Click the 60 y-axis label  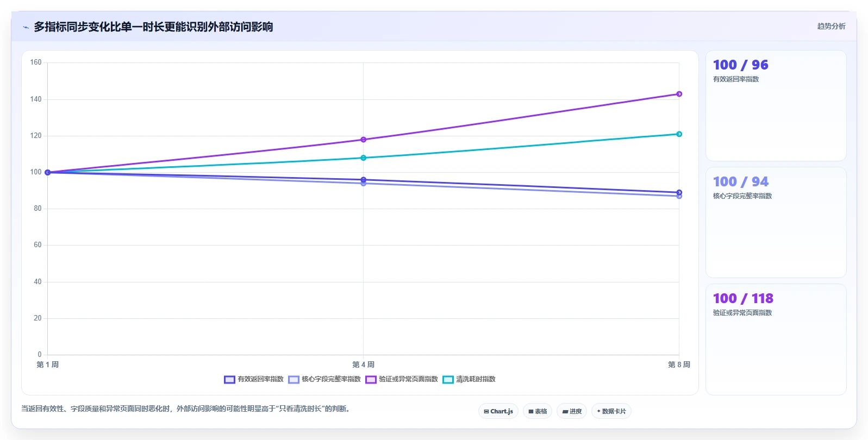pos(38,245)
